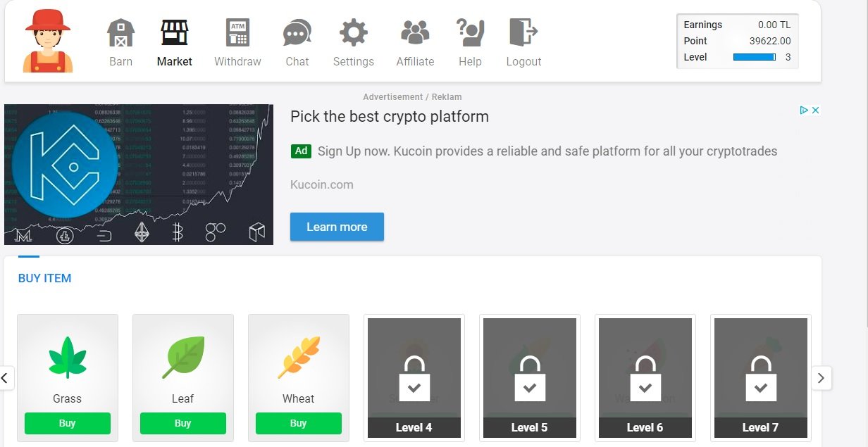Open the Withdraw ATM icon
This screenshot has width=868, height=447.
click(237, 32)
